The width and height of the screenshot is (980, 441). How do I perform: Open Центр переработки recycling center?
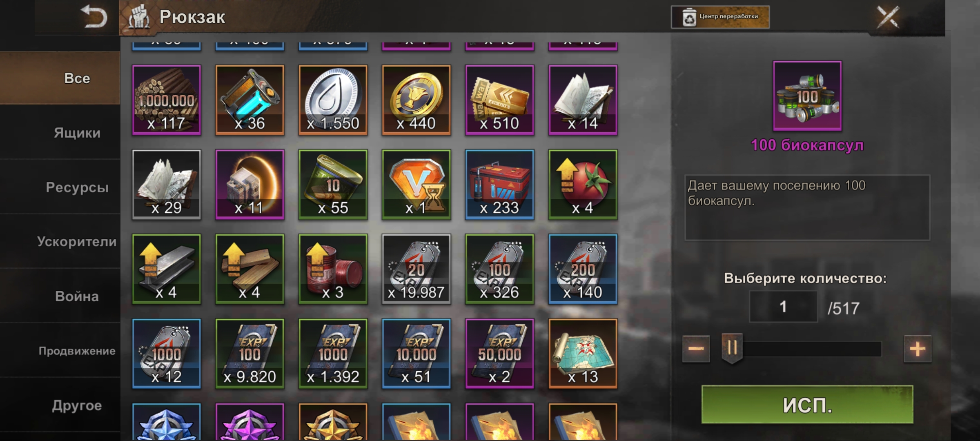[720, 17]
